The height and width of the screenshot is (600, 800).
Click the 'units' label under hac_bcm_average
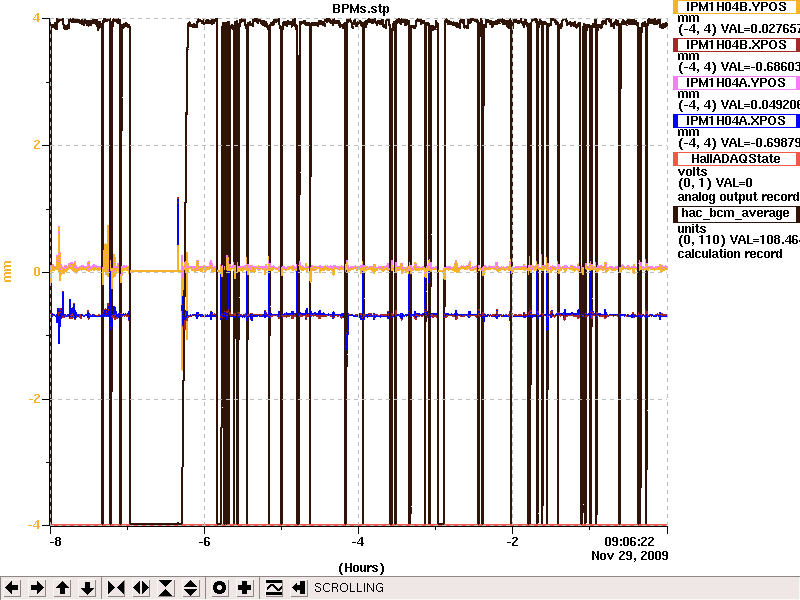click(x=692, y=229)
